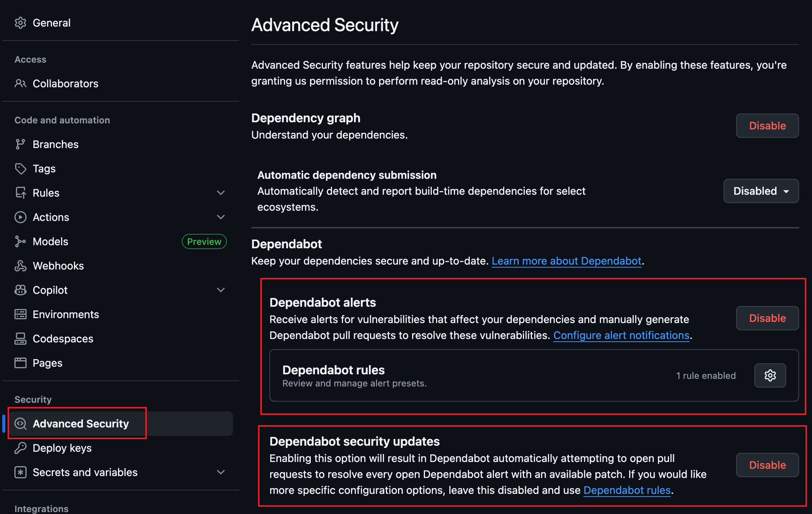
Task: Expand Secrets and variables chevron
Action: click(221, 472)
